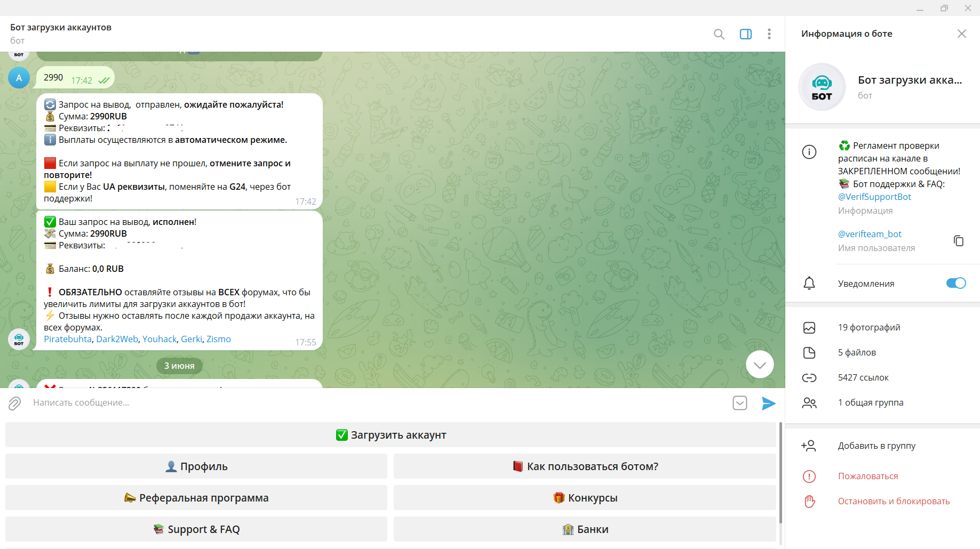This screenshot has width=980, height=549.
Task: Open the bot avatar in the info panel
Action: pyautogui.click(x=822, y=87)
